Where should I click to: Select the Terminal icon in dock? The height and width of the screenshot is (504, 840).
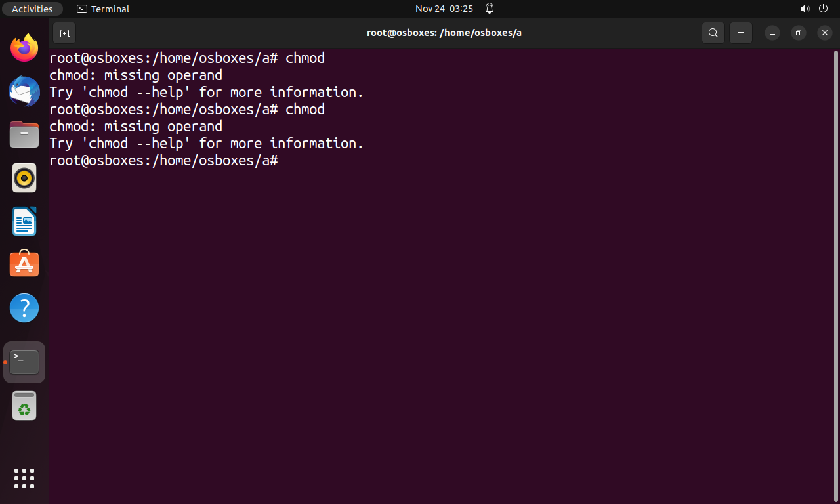(24, 362)
